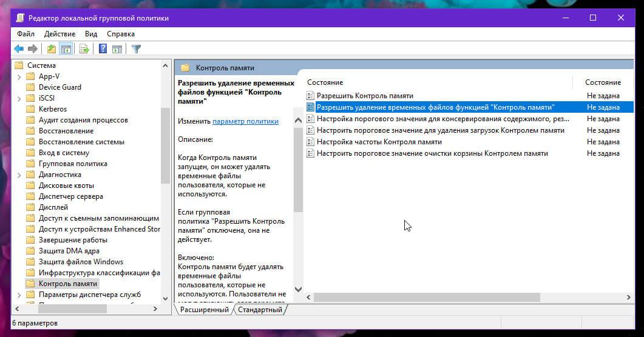The width and height of the screenshot is (644, 337).
Task: Select 'Групповая политика' tree item
Action: pos(73,164)
